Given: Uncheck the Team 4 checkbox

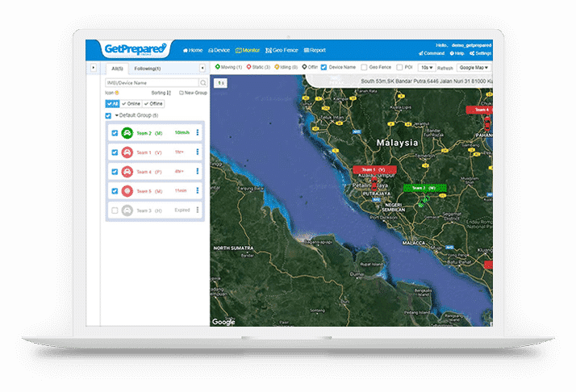Looking at the screenshot, I should pyautogui.click(x=115, y=172).
